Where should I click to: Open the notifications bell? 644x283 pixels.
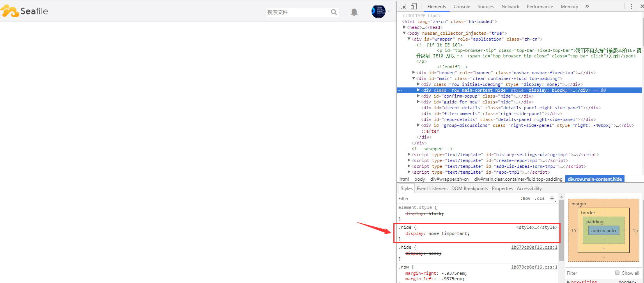tap(354, 12)
